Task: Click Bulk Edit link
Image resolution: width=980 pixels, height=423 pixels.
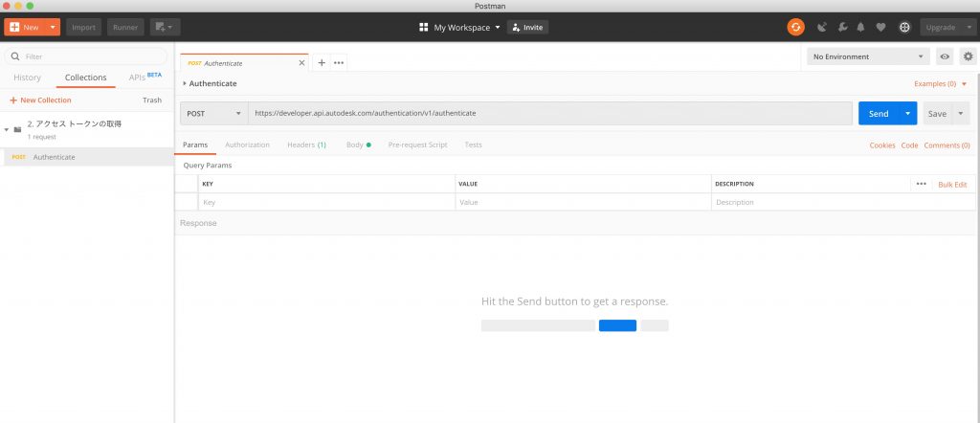Action: pyautogui.click(x=952, y=185)
